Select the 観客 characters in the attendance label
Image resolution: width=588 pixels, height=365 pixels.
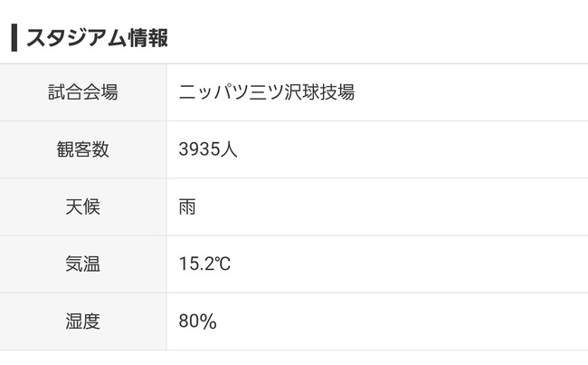point(74,149)
